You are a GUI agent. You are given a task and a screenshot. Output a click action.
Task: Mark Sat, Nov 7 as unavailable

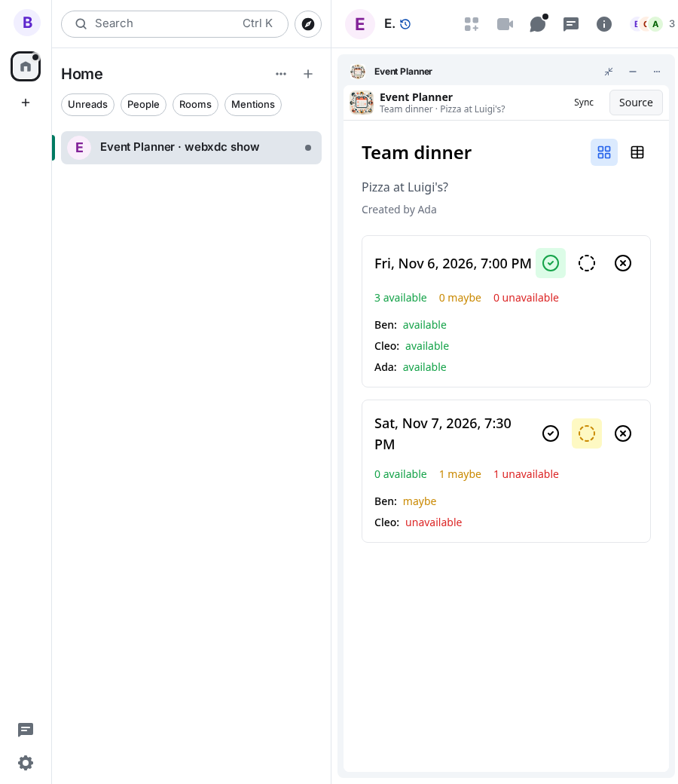[622, 433]
